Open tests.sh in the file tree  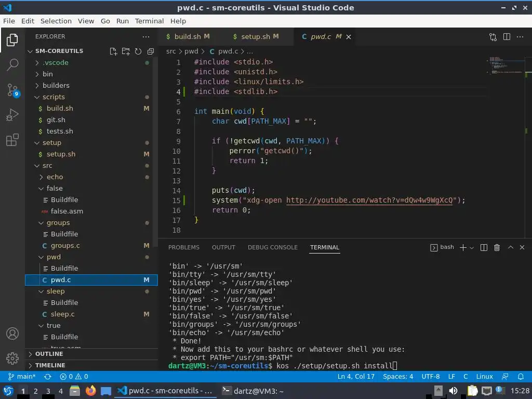click(x=60, y=131)
